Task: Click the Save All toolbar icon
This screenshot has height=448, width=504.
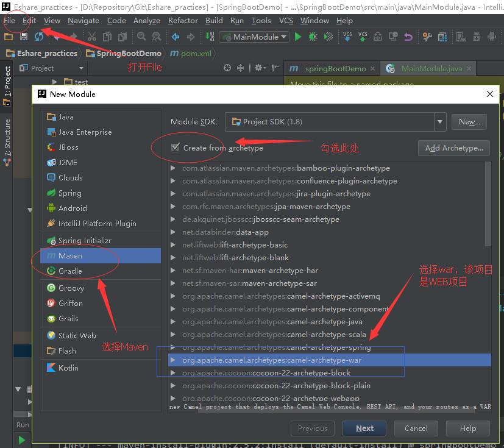Action: click(x=24, y=37)
